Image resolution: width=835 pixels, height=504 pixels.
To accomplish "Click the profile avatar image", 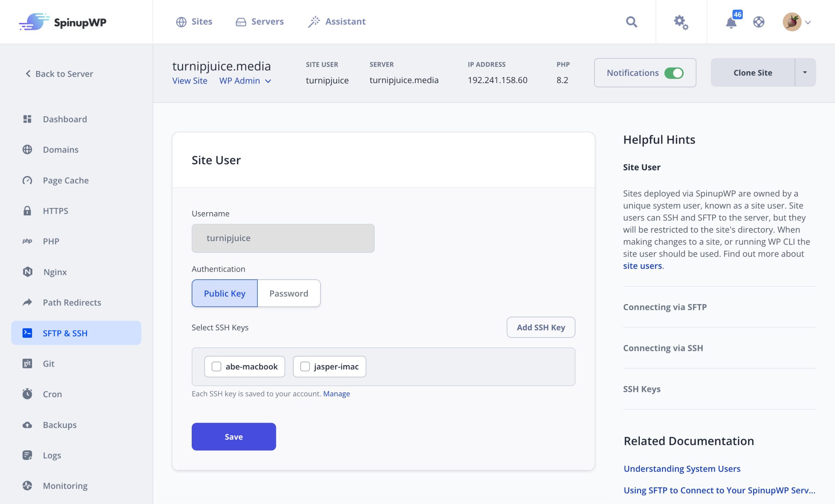I will click(x=793, y=22).
